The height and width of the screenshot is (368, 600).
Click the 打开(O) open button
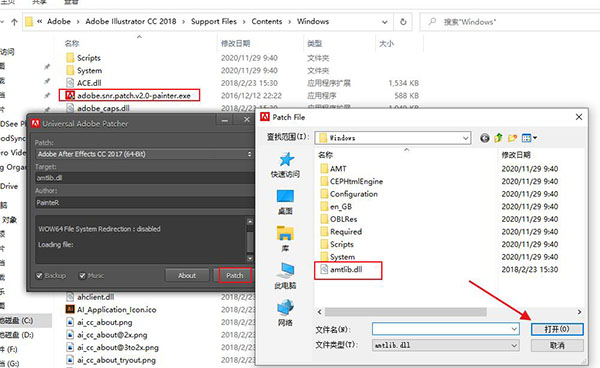point(557,329)
